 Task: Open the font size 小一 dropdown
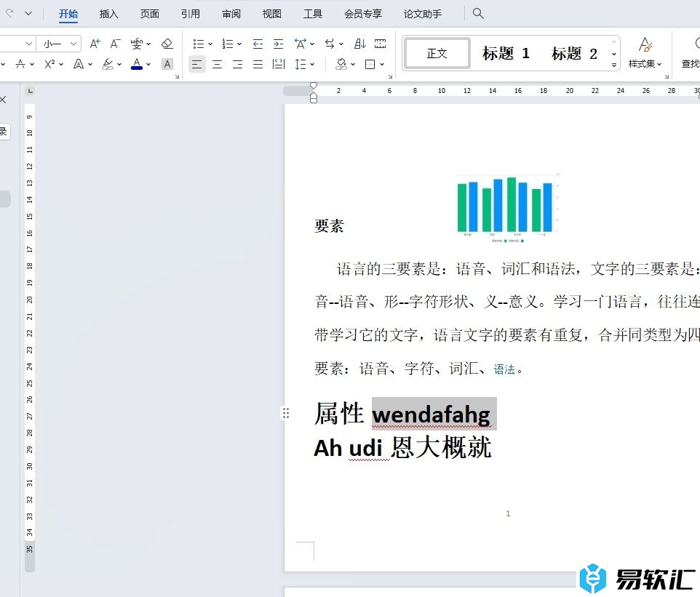[73, 44]
